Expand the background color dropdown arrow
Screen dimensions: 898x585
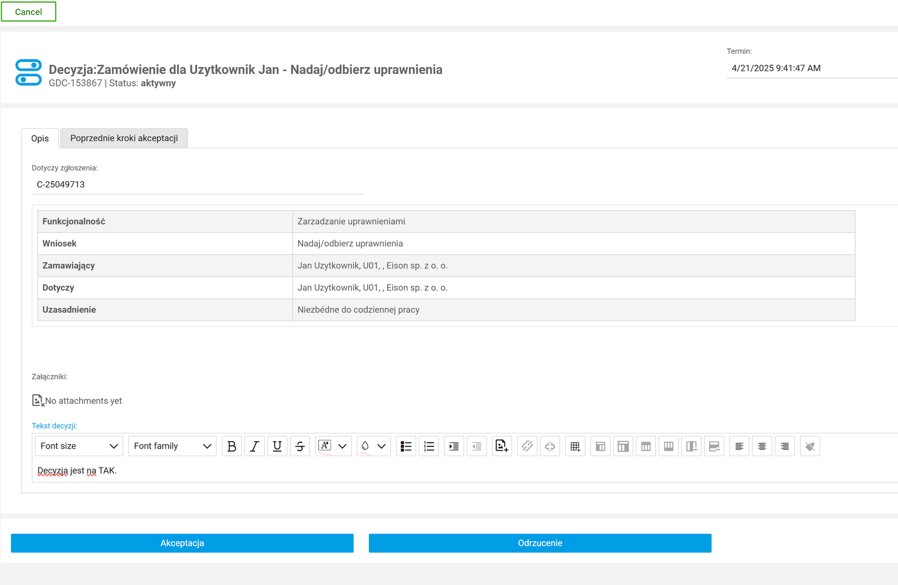tap(382, 447)
